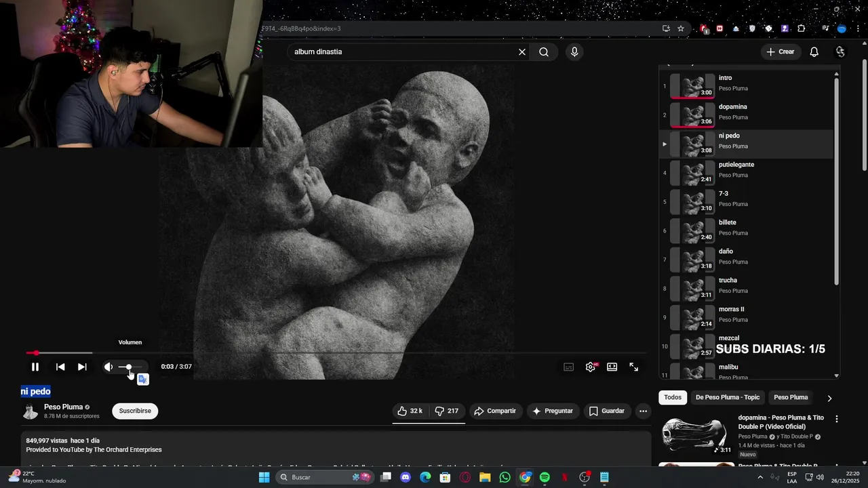
Task: Click the install app icon in address bar
Action: click(x=666, y=28)
